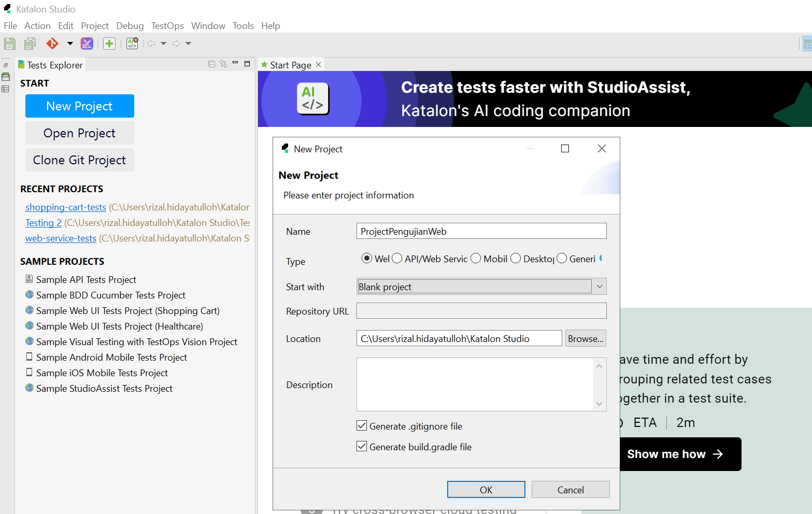Click the Name field with ProjectPengujianWeb
This screenshot has width=812, height=514.
[481, 231]
